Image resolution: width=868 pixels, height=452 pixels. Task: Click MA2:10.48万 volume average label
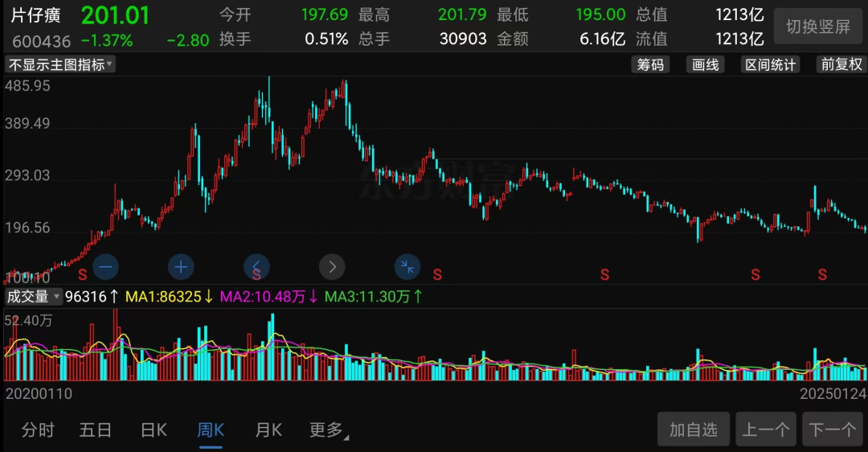268,297
